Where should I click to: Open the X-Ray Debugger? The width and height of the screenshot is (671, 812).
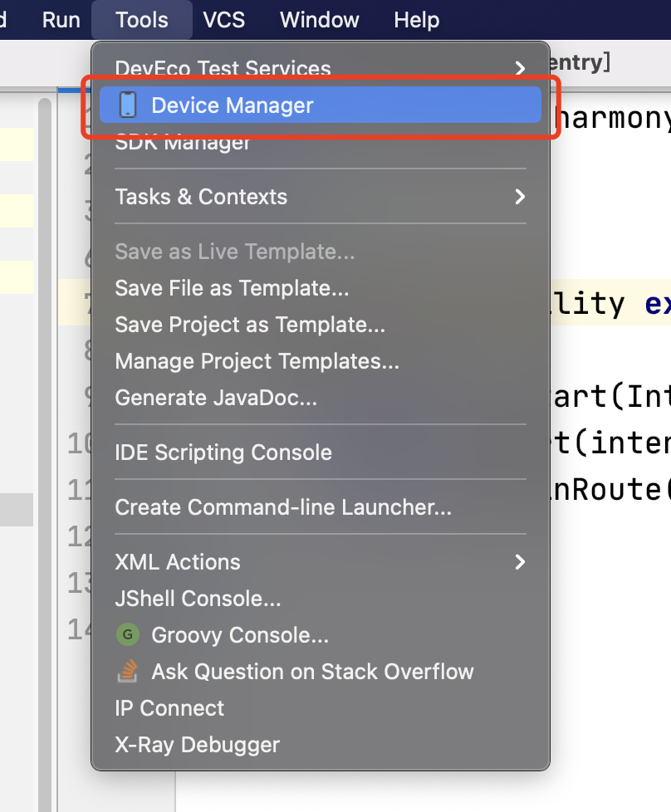[196, 745]
